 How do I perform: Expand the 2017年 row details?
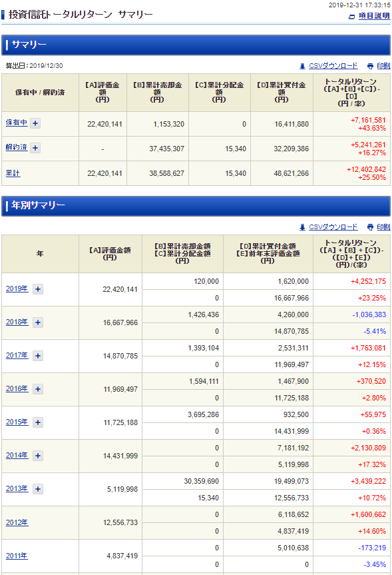click(x=38, y=356)
